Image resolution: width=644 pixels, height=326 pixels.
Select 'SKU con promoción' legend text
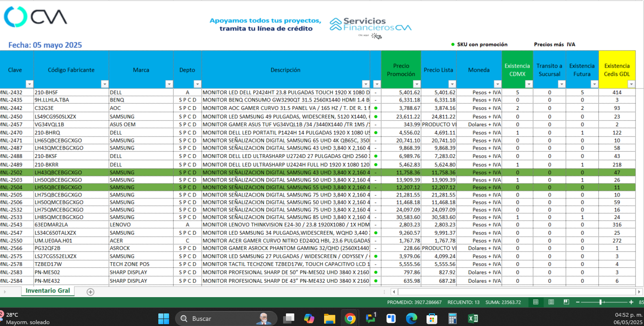(x=482, y=45)
